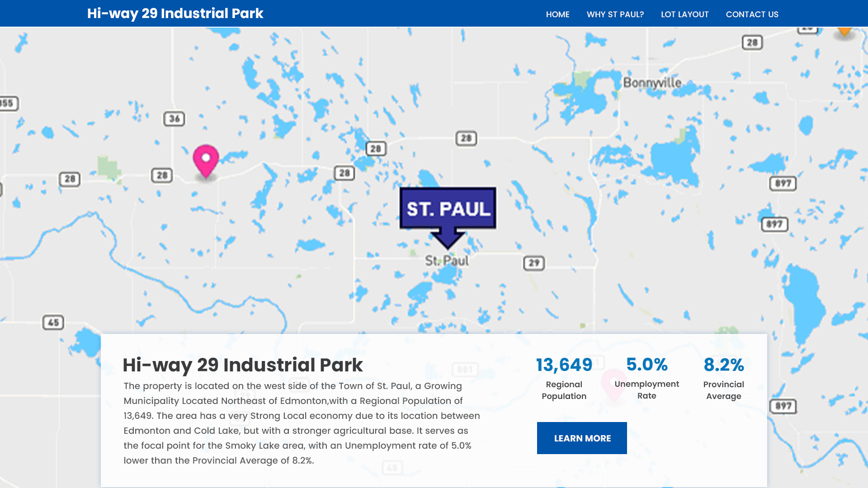
Task: Click the Highway 28 shield at far left
Action: pyautogui.click(x=71, y=178)
